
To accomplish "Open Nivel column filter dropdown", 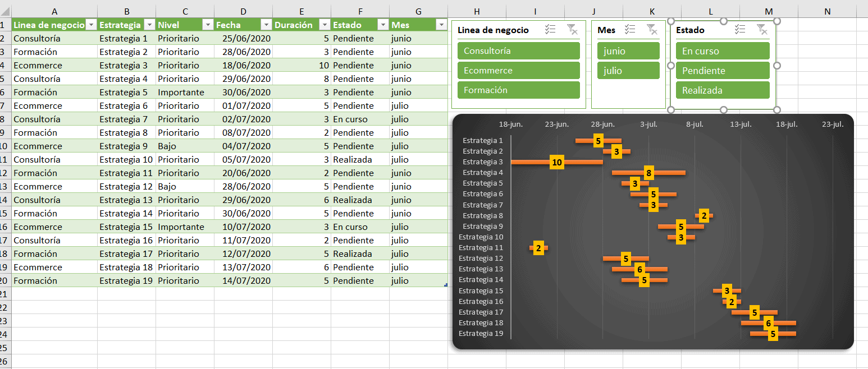I will (x=208, y=25).
